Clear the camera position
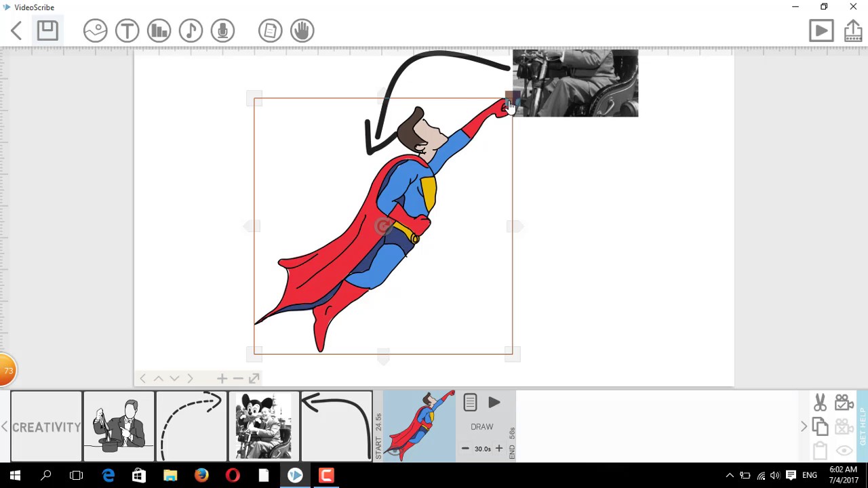The width and height of the screenshot is (868, 488). pyautogui.click(x=844, y=426)
